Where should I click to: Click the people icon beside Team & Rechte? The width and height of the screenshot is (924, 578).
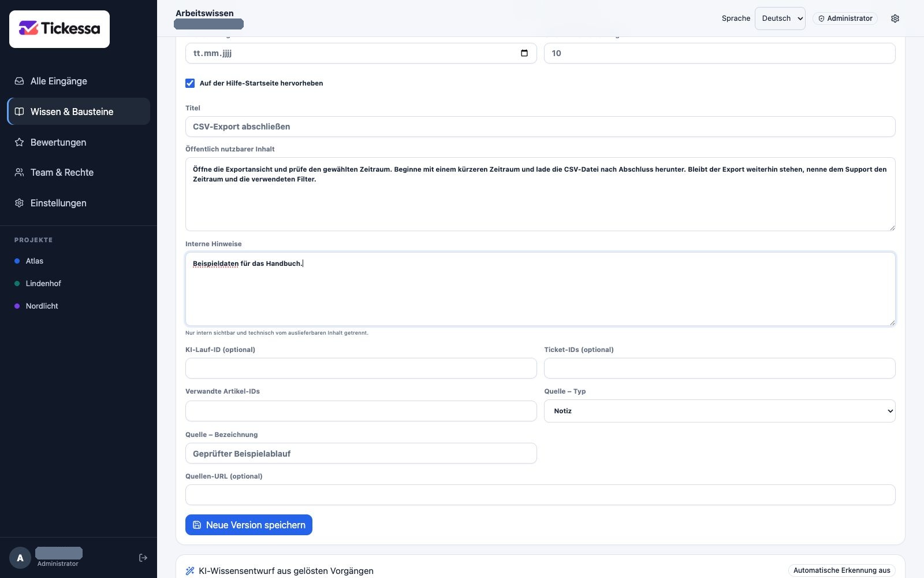pyautogui.click(x=19, y=172)
